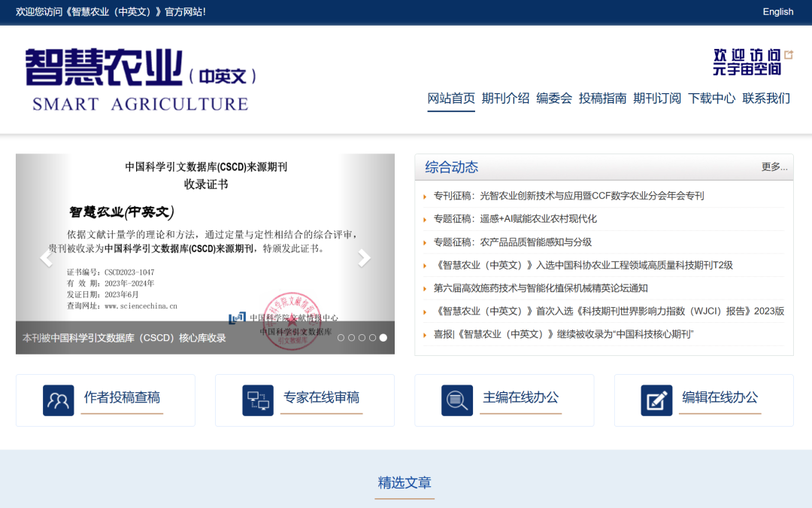Image resolution: width=812 pixels, height=508 pixels.
Task: Click the expert online review computer icon
Action: pyautogui.click(x=258, y=400)
